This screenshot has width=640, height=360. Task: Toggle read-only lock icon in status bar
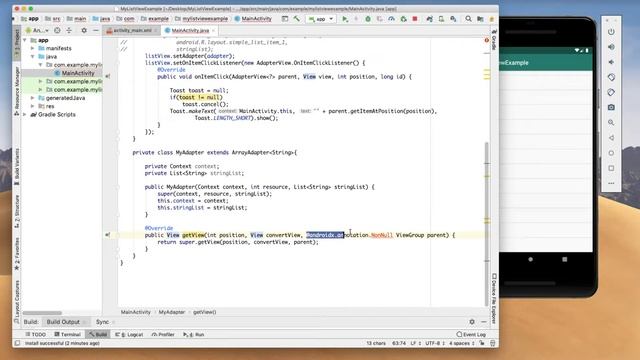[482, 343]
